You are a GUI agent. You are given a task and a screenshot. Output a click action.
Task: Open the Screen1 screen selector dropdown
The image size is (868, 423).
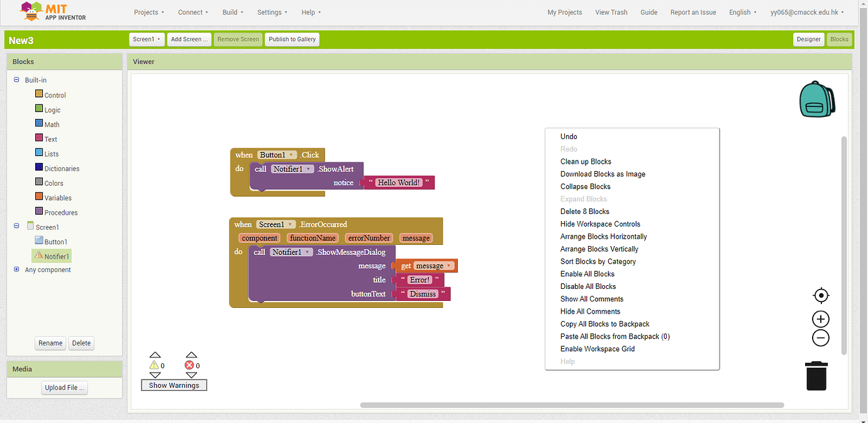tap(146, 38)
